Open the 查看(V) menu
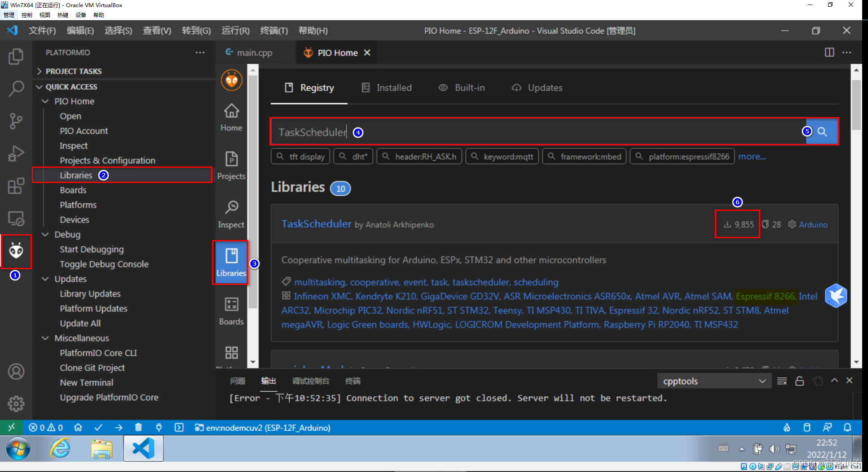Image resolution: width=868 pixels, height=472 pixels. coord(156,31)
